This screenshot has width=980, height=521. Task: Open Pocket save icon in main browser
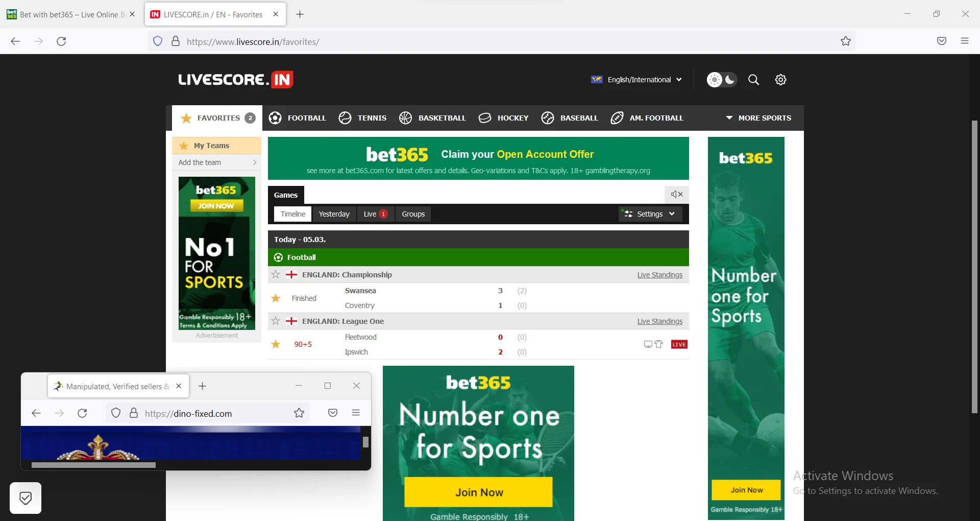(x=942, y=41)
